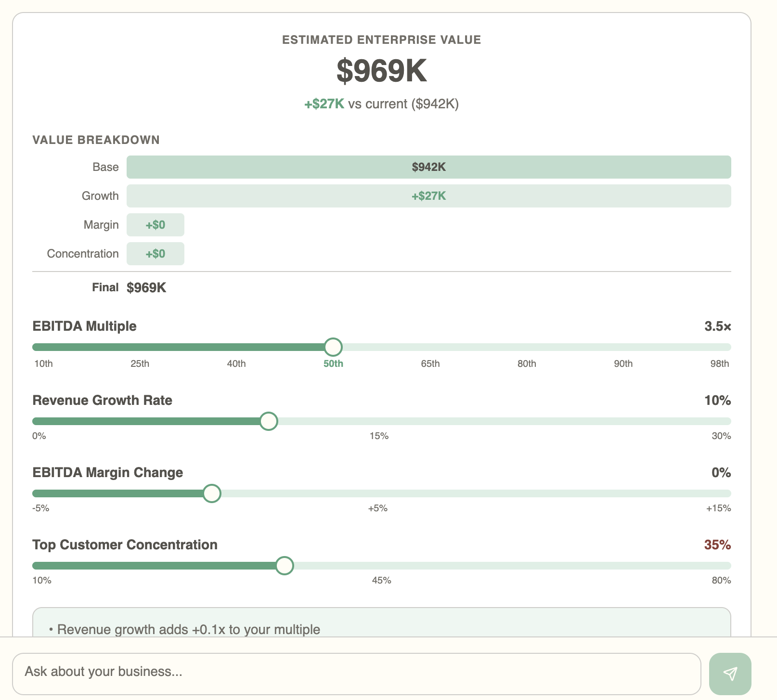Viewport: 777px width, 700px height.
Task: Select the highlighted 50th percentile label
Action: click(x=333, y=363)
